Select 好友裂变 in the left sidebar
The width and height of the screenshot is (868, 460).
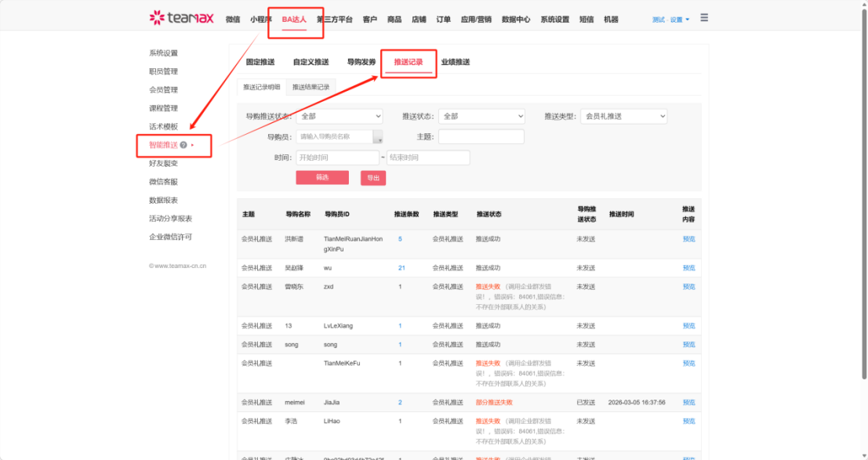[163, 163]
